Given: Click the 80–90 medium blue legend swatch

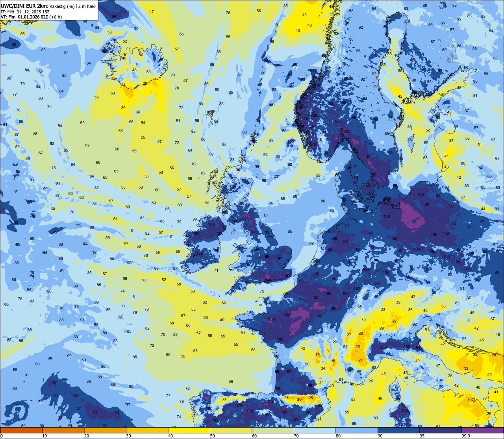Looking at the screenshot, I should tap(357, 430).
